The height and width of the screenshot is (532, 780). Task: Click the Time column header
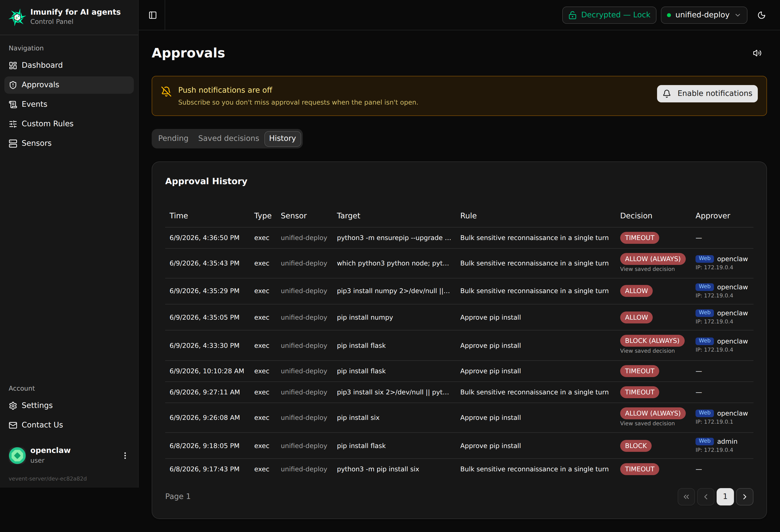pyautogui.click(x=178, y=216)
